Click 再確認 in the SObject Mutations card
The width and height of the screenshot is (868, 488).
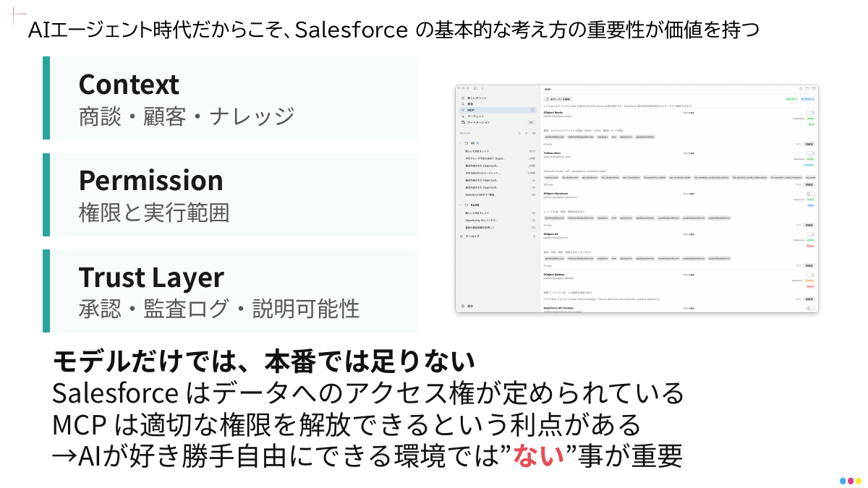coord(809,225)
